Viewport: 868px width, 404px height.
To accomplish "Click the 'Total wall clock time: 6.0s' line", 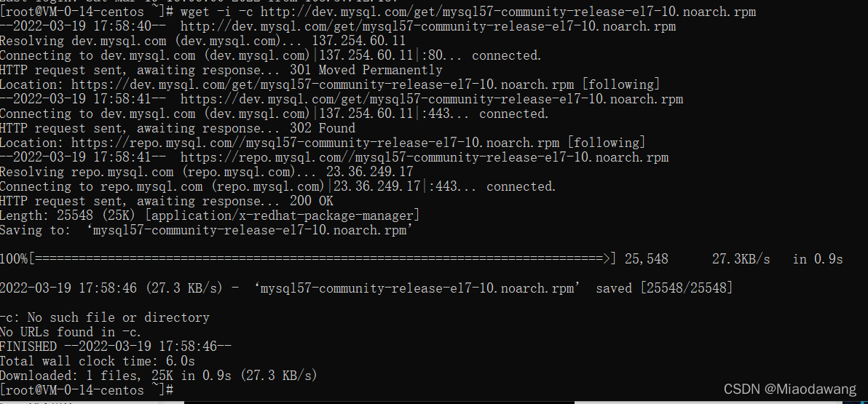I will (x=98, y=361).
